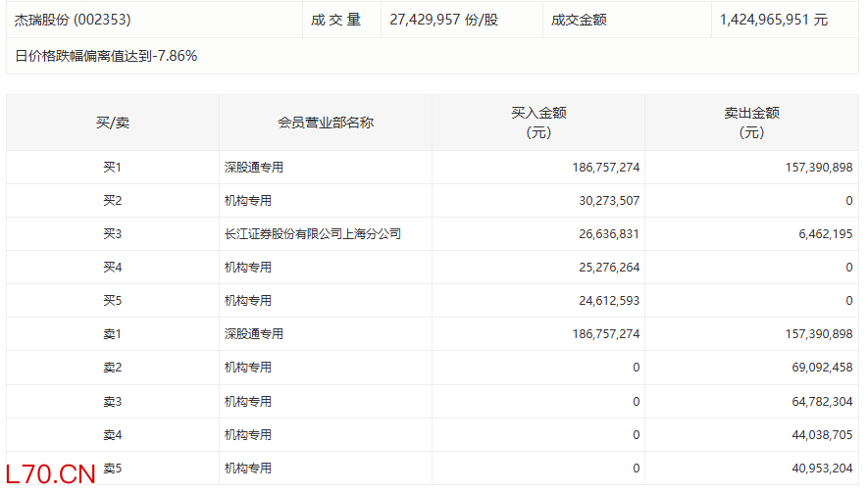868x494 pixels.
Task: Click the sell amount 40,953,204
Action: point(813,468)
